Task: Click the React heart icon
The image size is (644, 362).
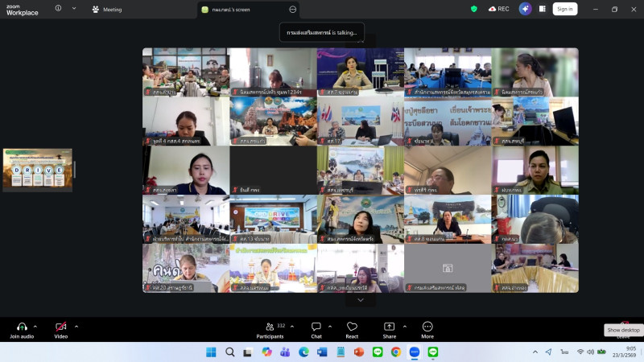Action: (x=352, y=327)
